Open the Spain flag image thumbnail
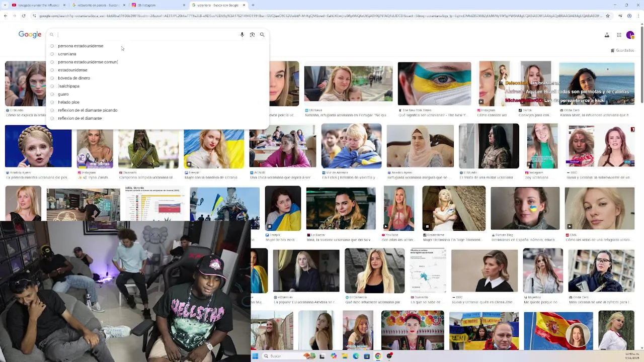 [558, 330]
